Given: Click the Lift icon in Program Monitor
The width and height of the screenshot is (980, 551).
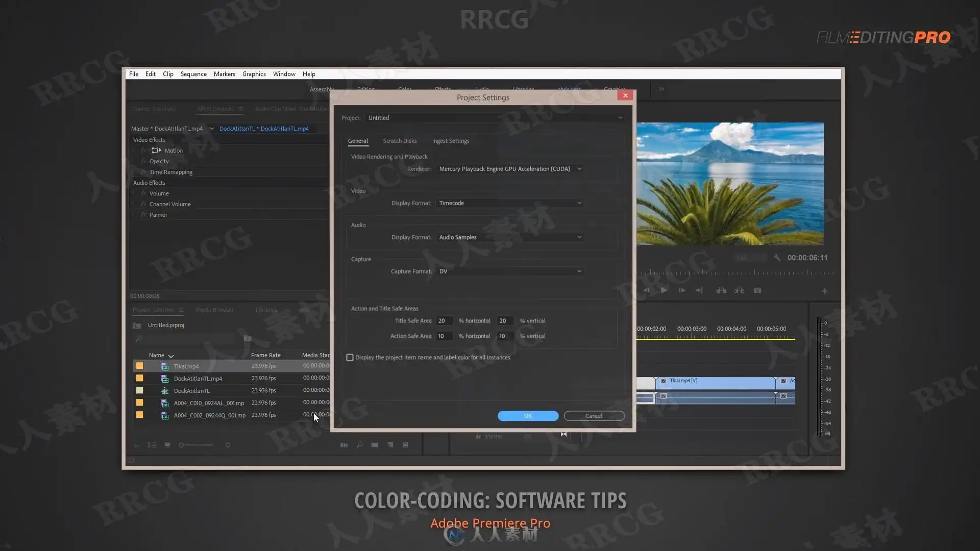Looking at the screenshot, I should (x=721, y=290).
